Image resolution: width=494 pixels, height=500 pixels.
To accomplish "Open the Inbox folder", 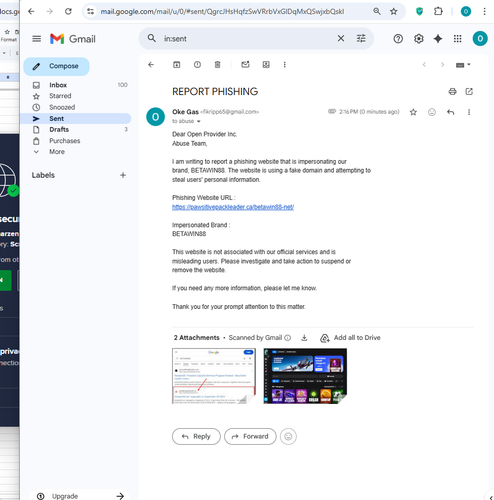I will click(x=76, y=85).
